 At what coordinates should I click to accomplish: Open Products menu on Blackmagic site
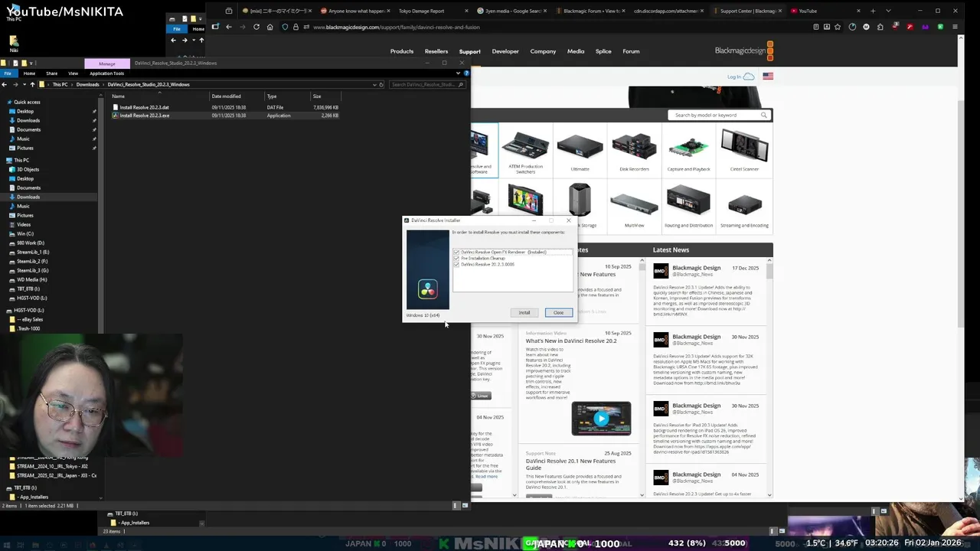(402, 51)
